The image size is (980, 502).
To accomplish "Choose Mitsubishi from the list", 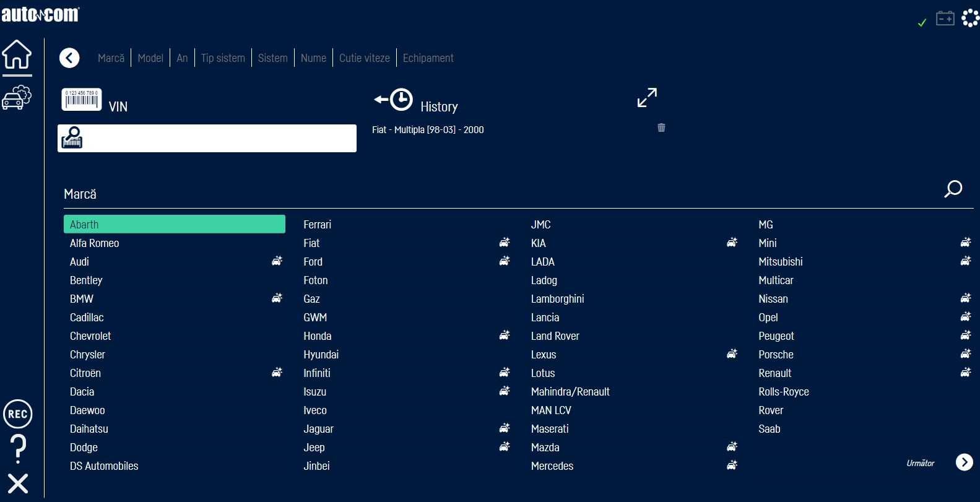I will click(x=781, y=262).
